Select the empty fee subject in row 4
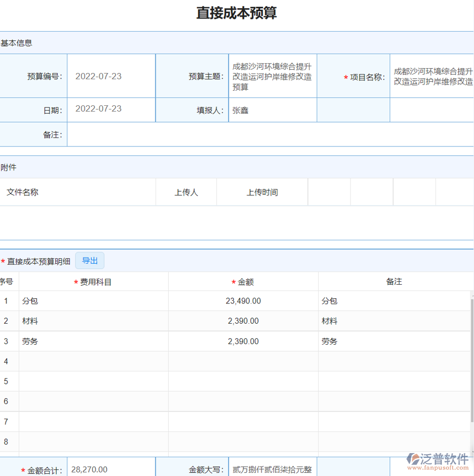Screen dimensions: 474x476 point(94,361)
